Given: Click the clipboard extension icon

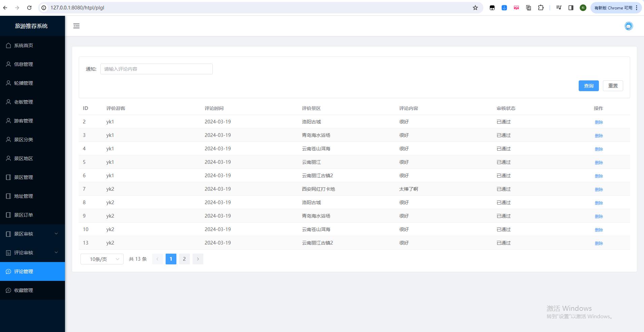Looking at the screenshot, I should click(x=529, y=8).
